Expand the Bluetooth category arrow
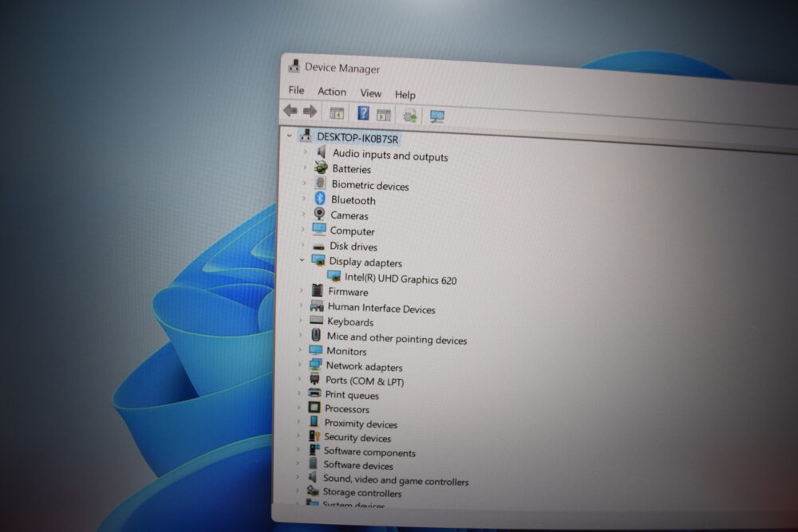This screenshot has height=532, width=798. [x=304, y=198]
